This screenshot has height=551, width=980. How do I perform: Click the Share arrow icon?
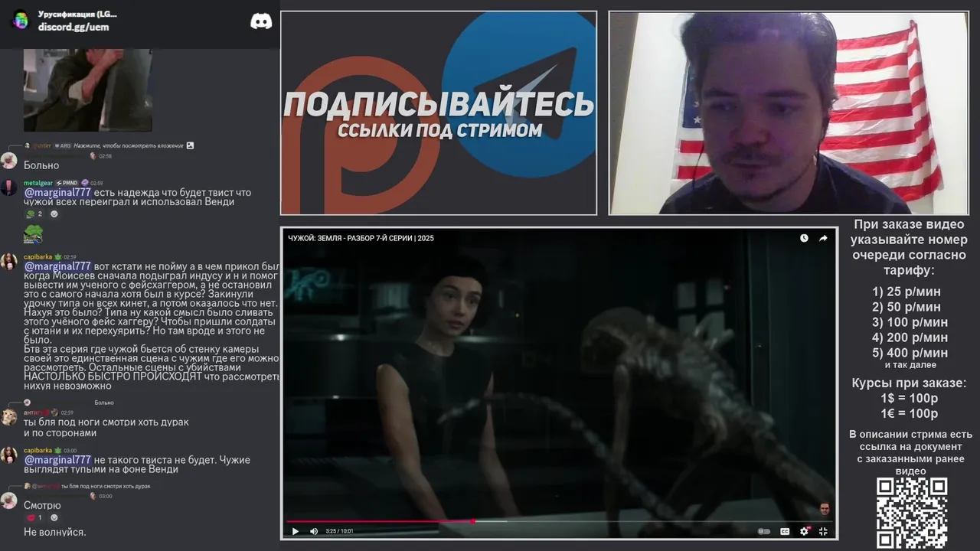(823, 238)
